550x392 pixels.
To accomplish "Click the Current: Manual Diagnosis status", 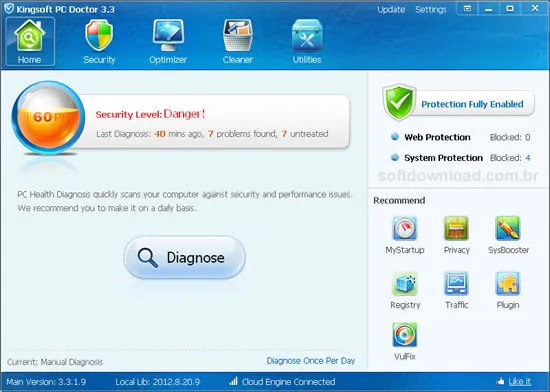I will click(x=55, y=362).
